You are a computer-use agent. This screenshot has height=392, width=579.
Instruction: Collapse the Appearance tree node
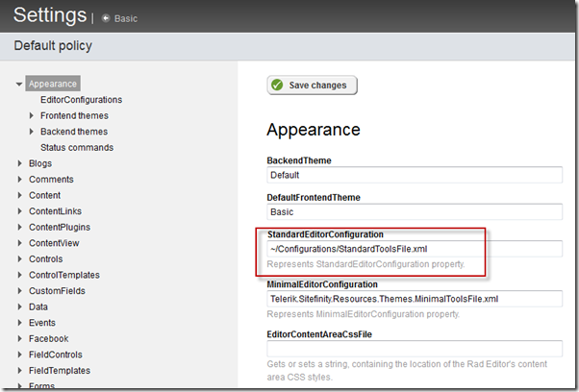[19, 85]
